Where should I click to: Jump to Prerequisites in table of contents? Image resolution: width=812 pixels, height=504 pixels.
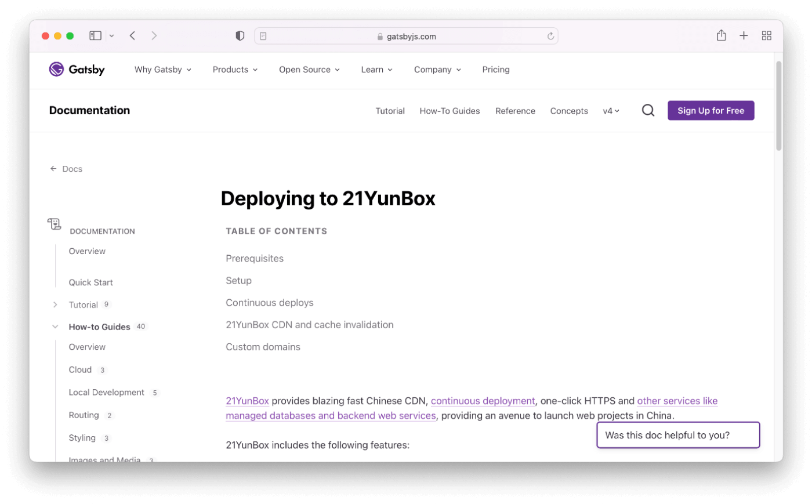click(255, 259)
